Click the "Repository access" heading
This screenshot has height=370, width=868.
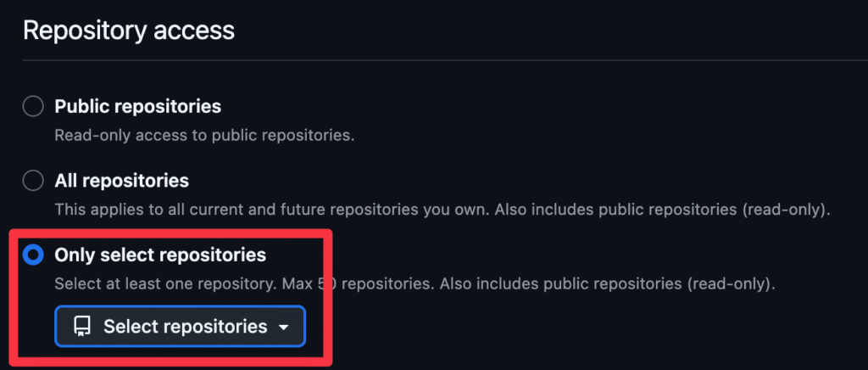[x=129, y=31]
